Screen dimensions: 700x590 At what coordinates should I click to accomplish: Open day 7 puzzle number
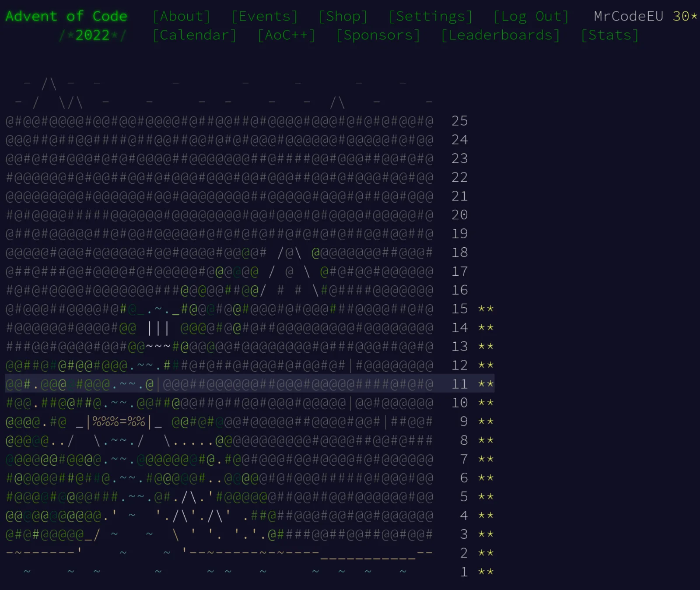click(464, 459)
